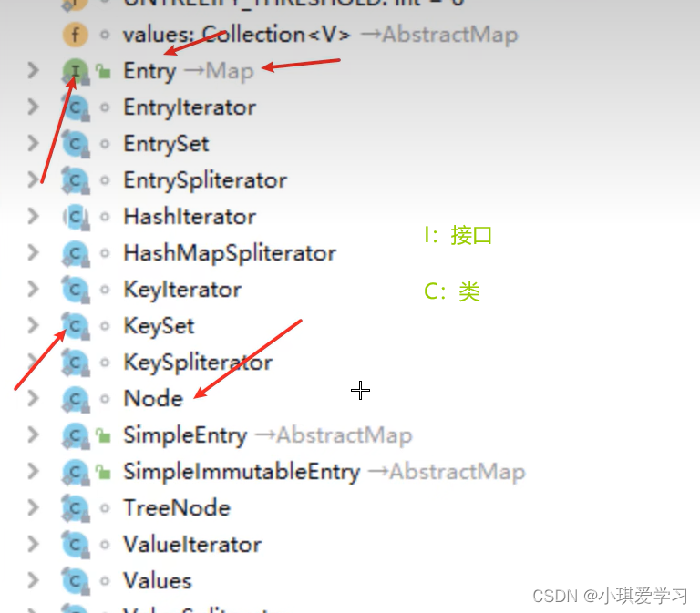Click the class icon next to EntryIterator
700x613 pixels.
pyautogui.click(x=76, y=107)
